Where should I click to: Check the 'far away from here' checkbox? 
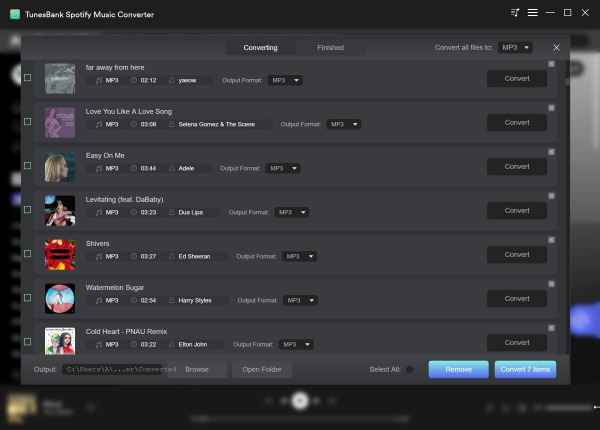click(28, 78)
